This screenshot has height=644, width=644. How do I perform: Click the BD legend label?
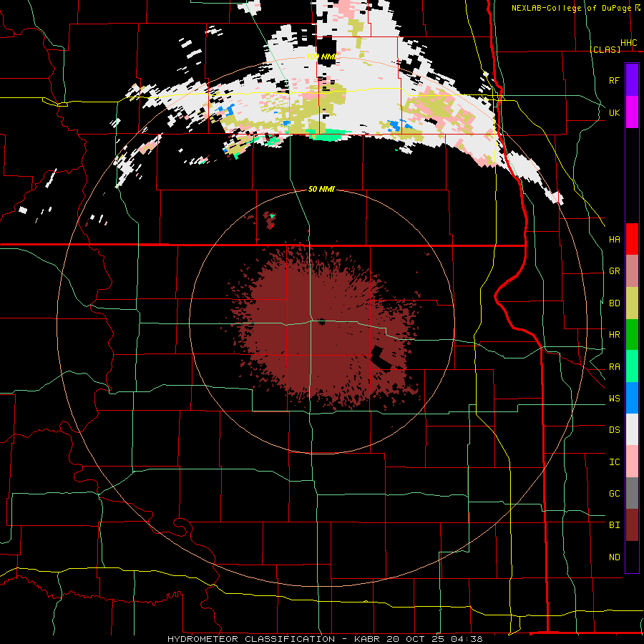[x=614, y=303]
